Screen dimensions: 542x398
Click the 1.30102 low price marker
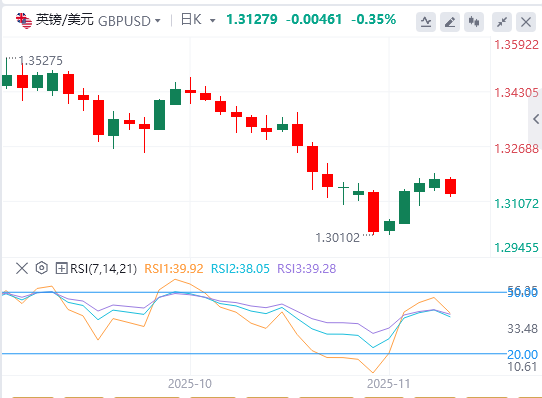pyautogui.click(x=337, y=238)
